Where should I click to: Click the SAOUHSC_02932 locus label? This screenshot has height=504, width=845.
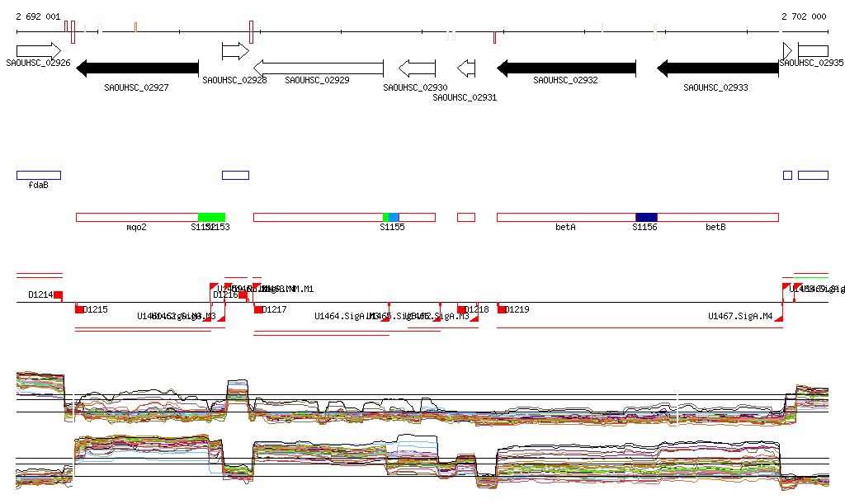pyautogui.click(x=565, y=80)
